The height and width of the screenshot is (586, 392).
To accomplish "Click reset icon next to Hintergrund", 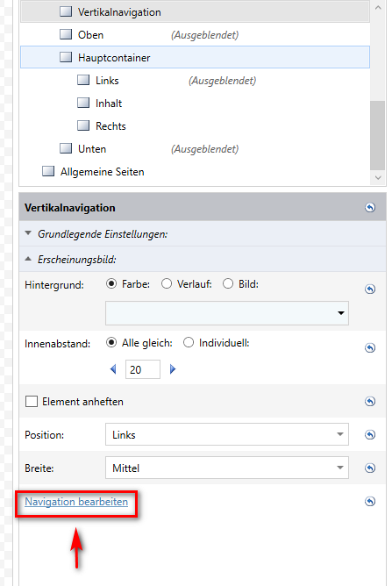I will [x=370, y=289].
